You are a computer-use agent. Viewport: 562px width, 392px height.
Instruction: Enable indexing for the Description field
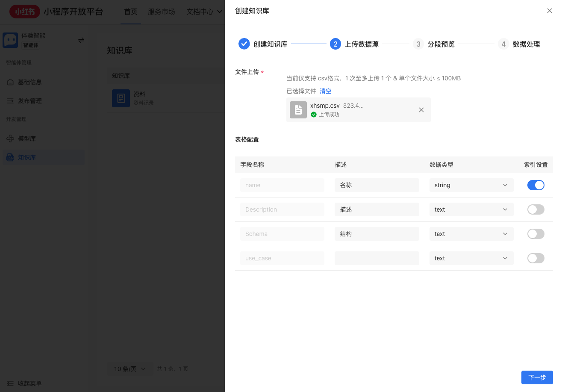point(536,209)
